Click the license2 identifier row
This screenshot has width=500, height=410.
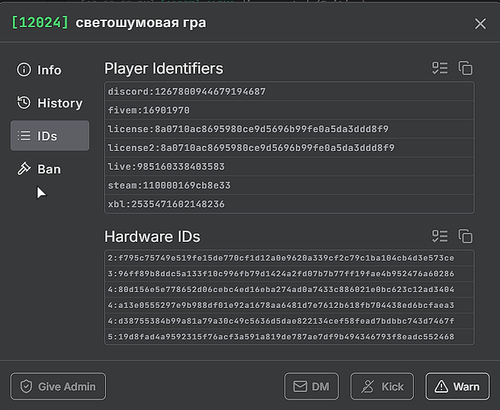pyautogui.click(x=289, y=148)
